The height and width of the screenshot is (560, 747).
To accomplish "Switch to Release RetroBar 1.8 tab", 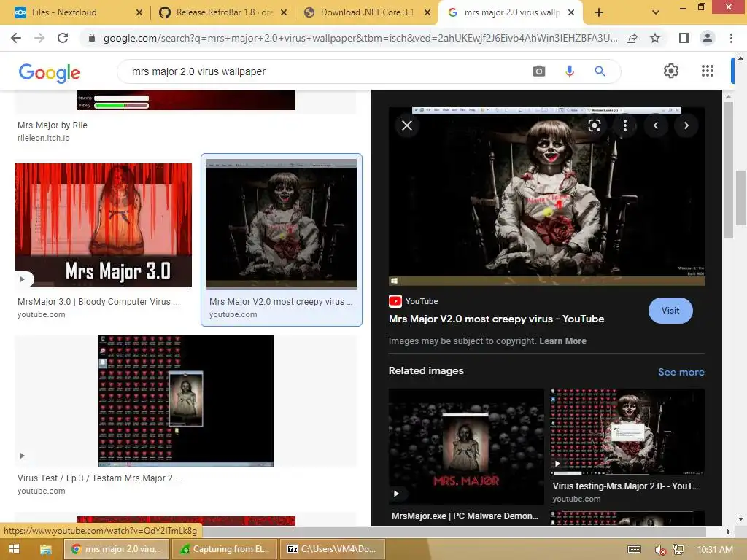I will pyautogui.click(x=225, y=13).
